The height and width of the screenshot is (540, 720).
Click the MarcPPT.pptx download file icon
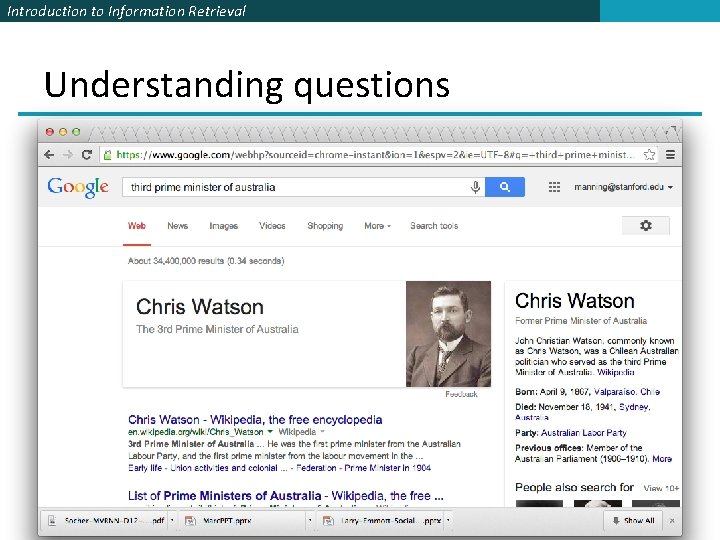click(190, 520)
